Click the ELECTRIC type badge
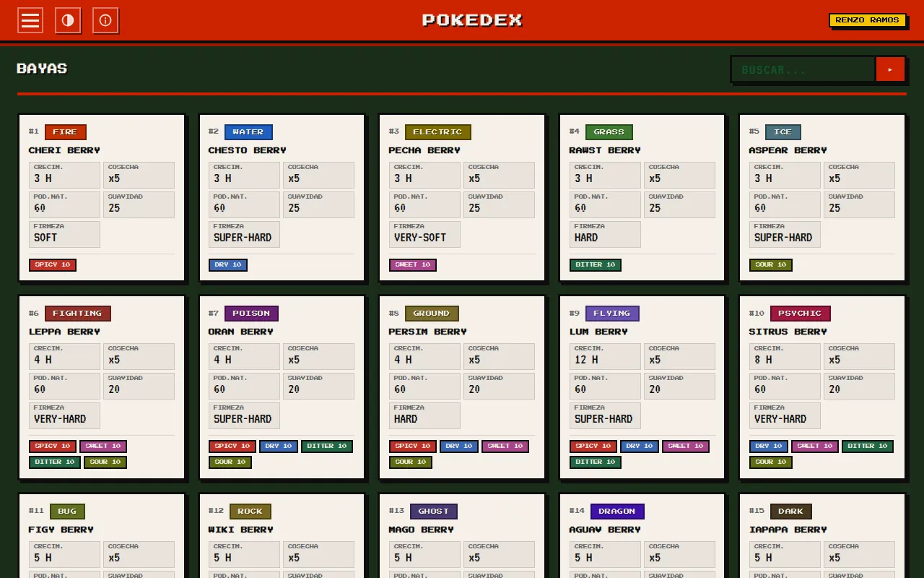This screenshot has height=578, width=924. (437, 132)
